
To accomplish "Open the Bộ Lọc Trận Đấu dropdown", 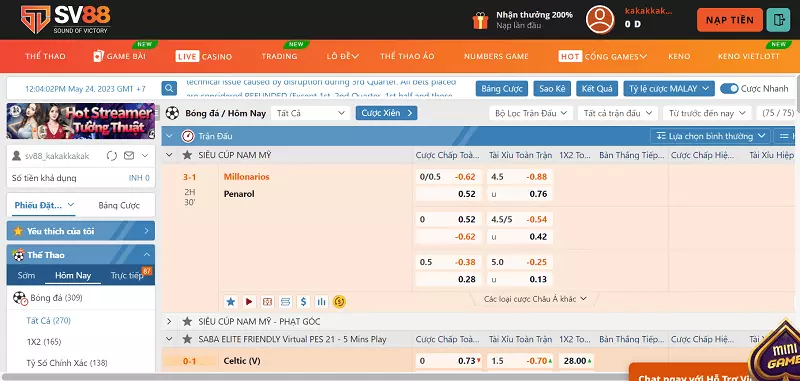I will pos(531,113).
